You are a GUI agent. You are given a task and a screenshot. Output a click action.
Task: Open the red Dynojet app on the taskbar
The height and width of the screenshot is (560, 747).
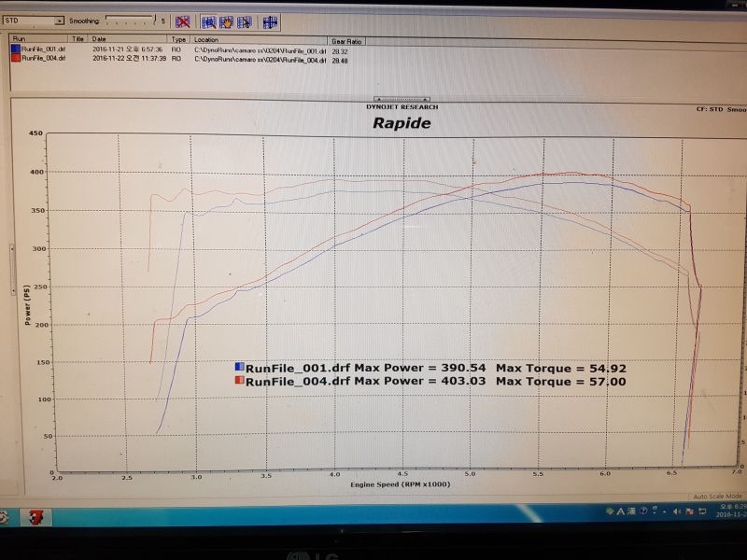point(35,517)
